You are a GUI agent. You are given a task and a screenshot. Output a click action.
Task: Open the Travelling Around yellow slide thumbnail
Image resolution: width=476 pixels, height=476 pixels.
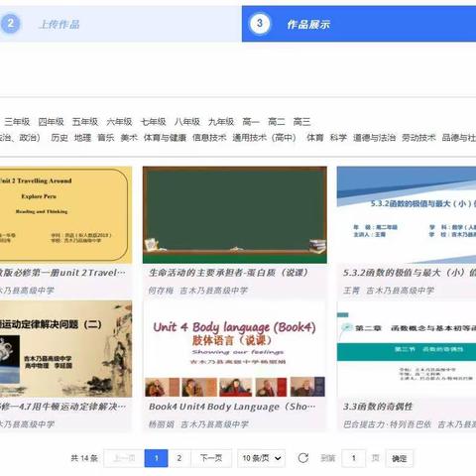point(65,215)
